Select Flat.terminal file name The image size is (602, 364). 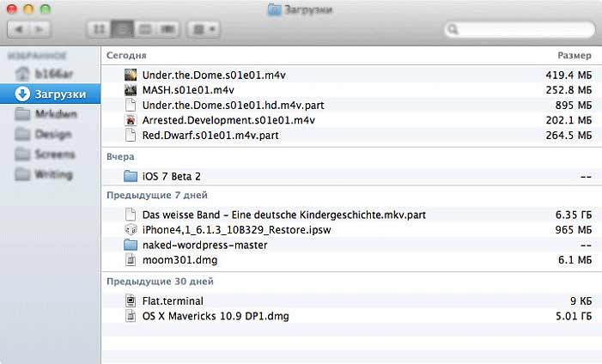(173, 300)
